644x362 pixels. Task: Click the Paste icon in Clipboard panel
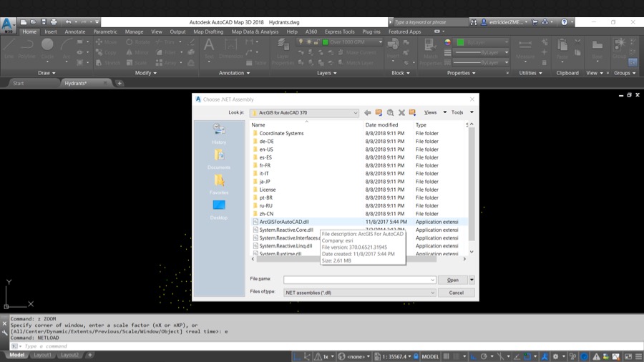click(x=562, y=49)
